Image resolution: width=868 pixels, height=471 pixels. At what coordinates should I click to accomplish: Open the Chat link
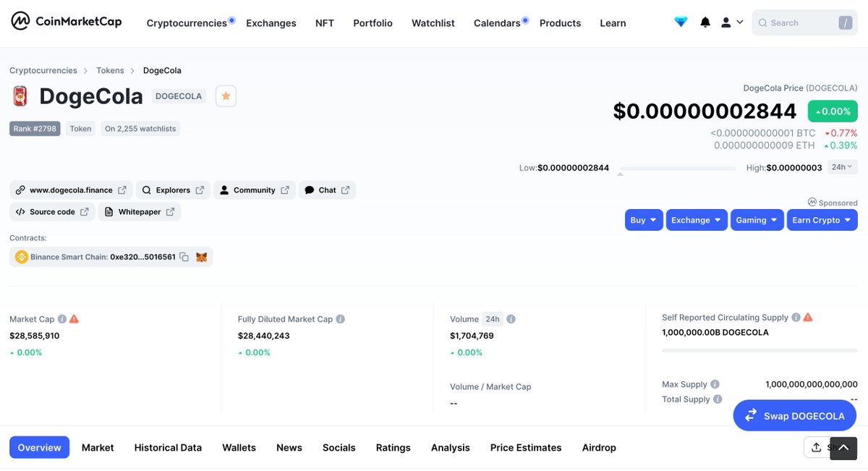pos(327,190)
